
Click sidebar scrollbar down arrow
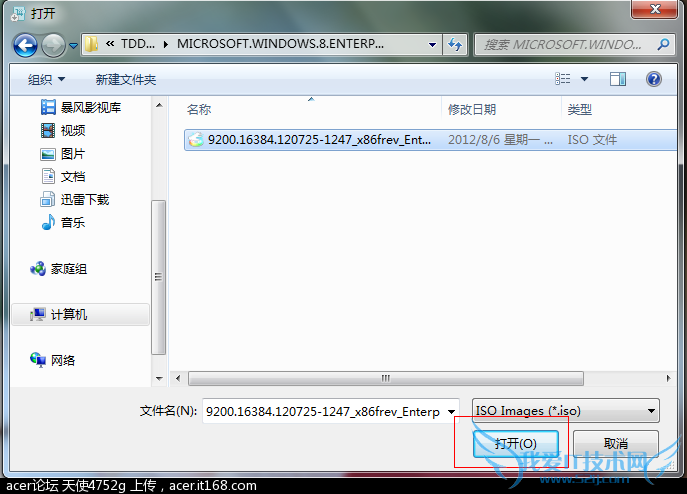click(159, 378)
